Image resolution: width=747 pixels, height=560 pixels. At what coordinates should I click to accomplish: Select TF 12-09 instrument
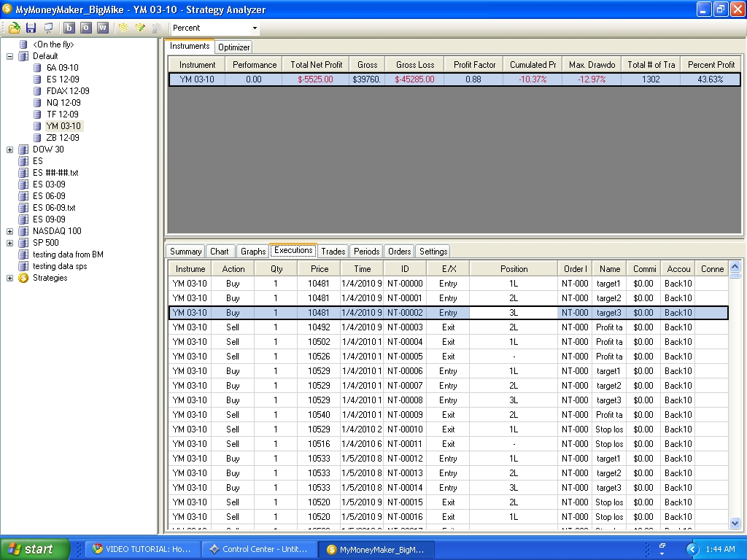point(63,114)
